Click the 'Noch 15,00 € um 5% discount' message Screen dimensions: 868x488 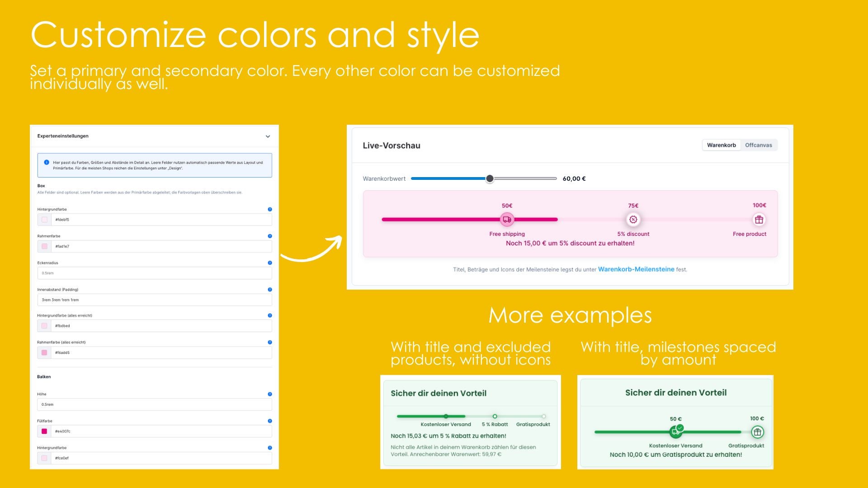[570, 243]
